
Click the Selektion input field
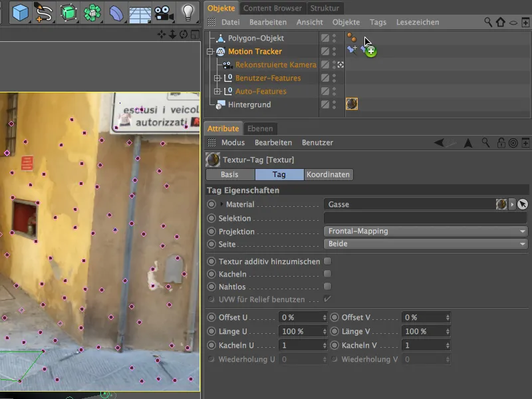click(x=426, y=218)
